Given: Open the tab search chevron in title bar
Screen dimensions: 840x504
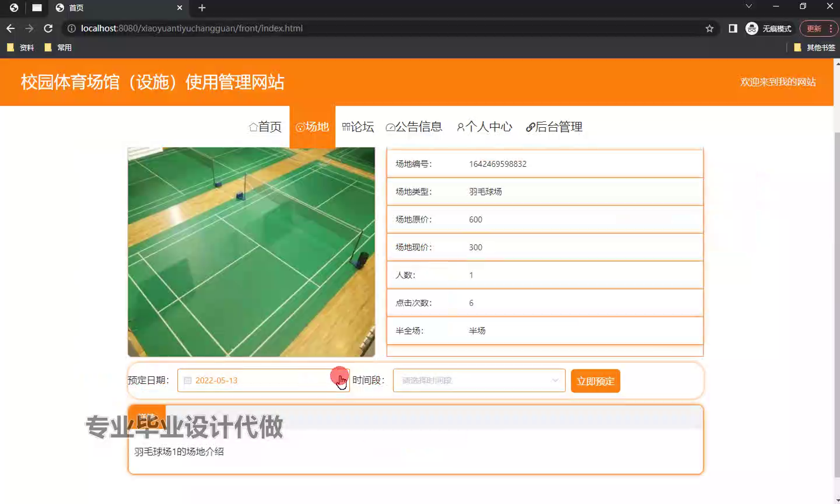Looking at the screenshot, I should 748,6.
